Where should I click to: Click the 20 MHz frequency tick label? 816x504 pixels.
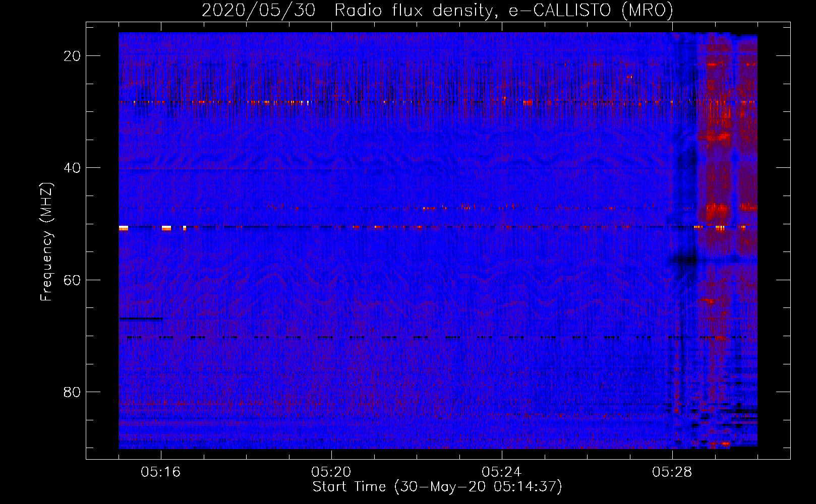pyautogui.click(x=72, y=56)
